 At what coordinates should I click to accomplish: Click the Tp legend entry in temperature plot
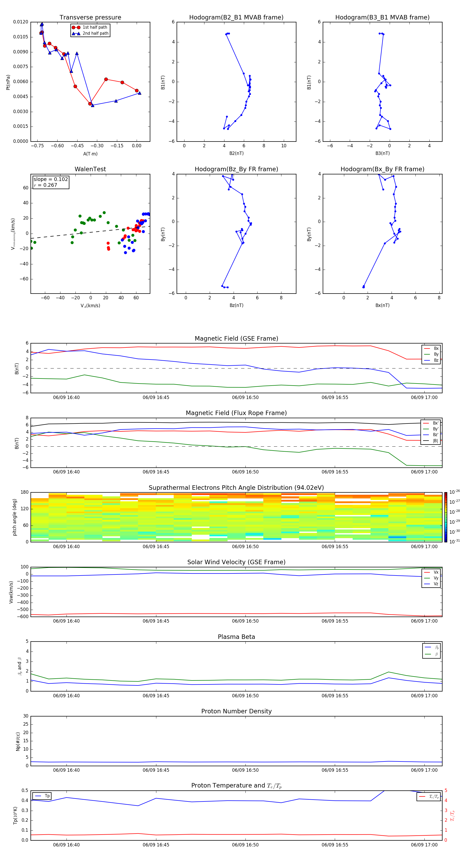[42, 796]
